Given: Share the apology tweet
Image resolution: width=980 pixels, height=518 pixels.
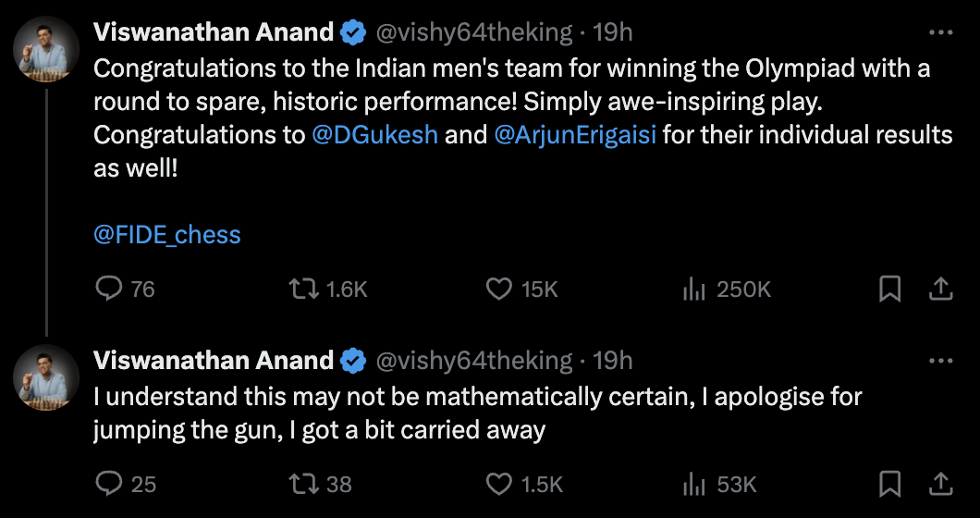Looking at the screenshot, I should point(940,483).
